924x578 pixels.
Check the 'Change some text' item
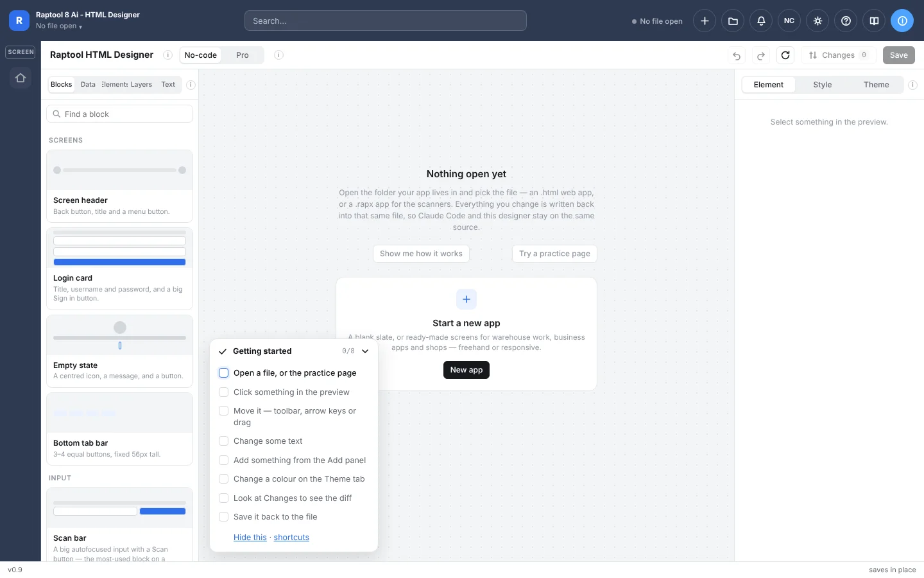[x=224, y=441]
